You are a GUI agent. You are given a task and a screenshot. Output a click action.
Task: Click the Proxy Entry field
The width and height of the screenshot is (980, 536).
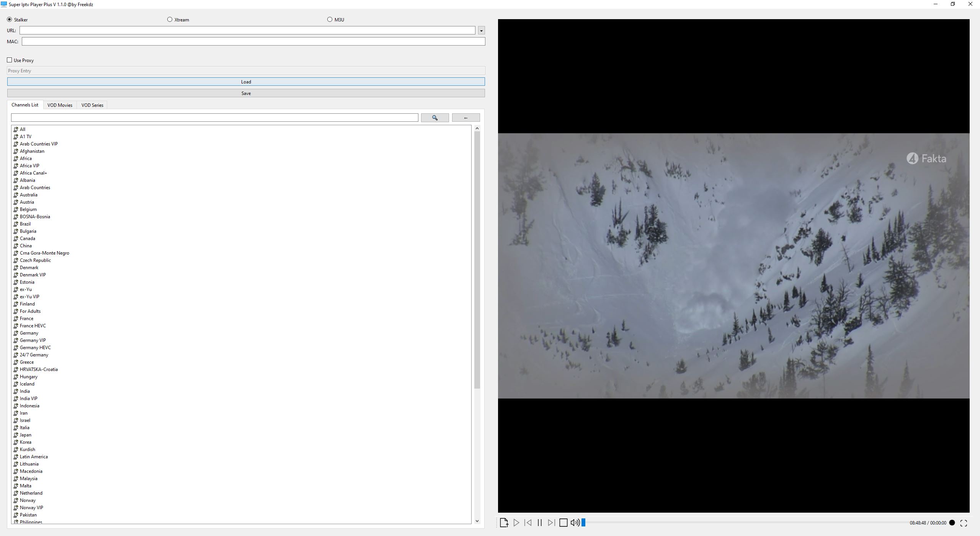coord(246,71)
